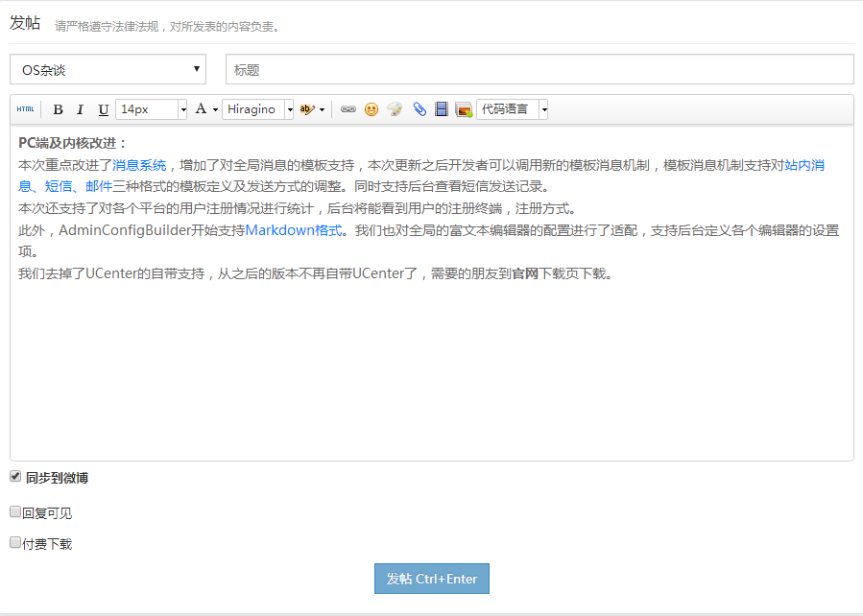Insert a hyperlink via chain icon
The width and height of the screenshot is (863, 616).
[348, 109]
